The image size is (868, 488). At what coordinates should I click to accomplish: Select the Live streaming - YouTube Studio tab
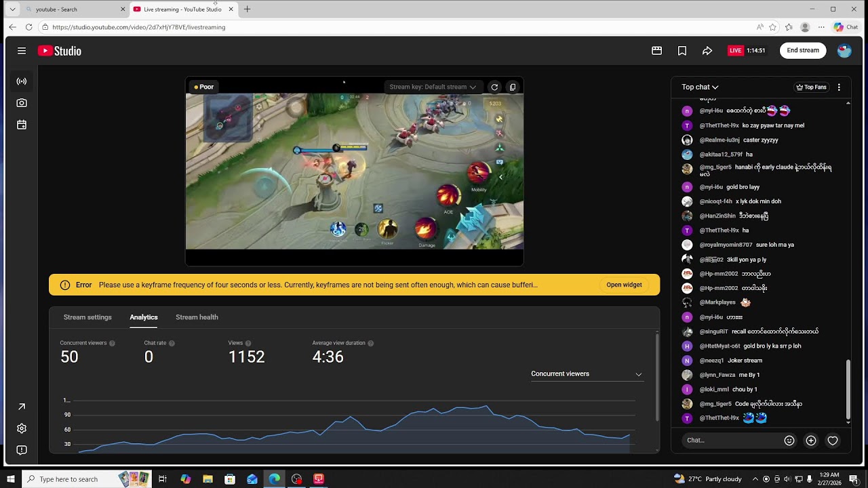click(183, 9)
